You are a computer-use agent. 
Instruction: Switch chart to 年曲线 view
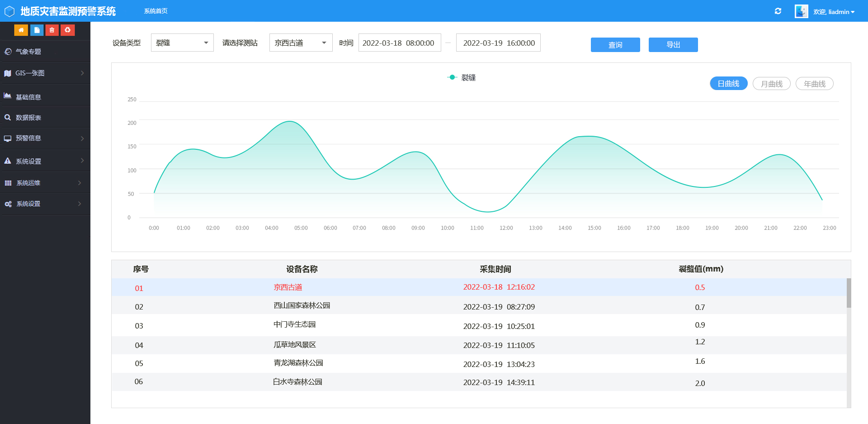tap(814, 84)
